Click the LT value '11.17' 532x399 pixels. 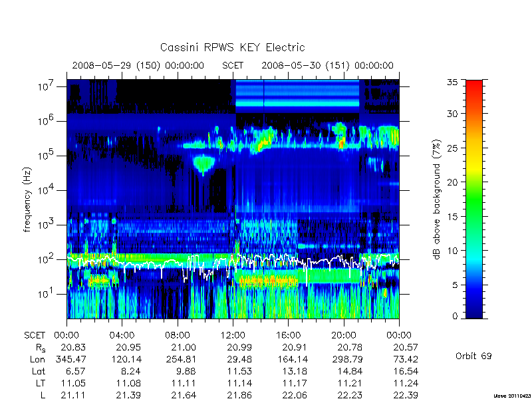tap(295, 383)
